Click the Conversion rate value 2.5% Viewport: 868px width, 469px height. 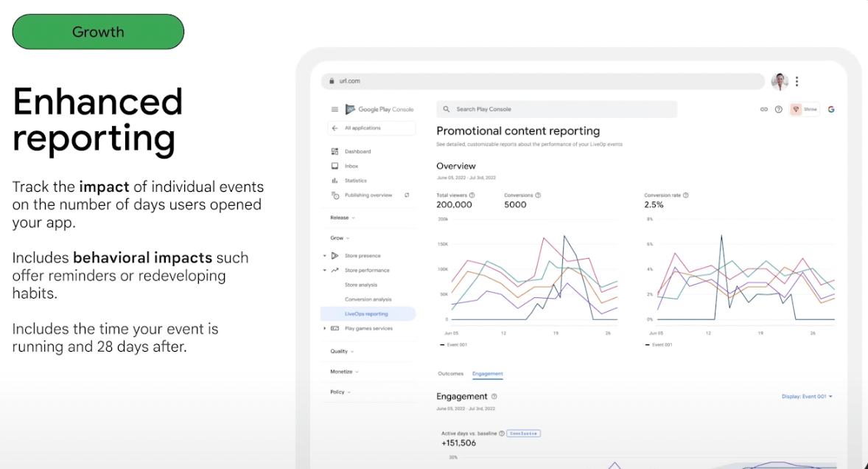pos(654,205)
